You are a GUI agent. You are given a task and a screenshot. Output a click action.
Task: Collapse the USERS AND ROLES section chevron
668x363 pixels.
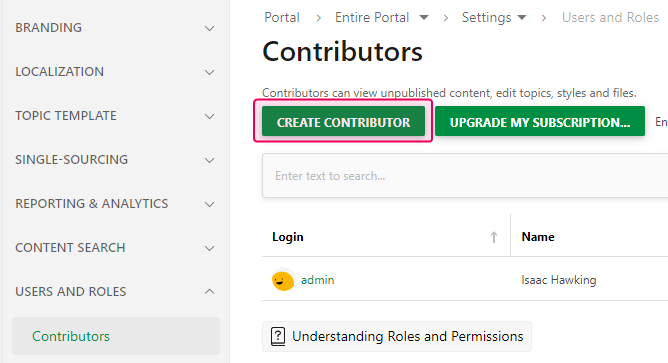tap(209, 291)
